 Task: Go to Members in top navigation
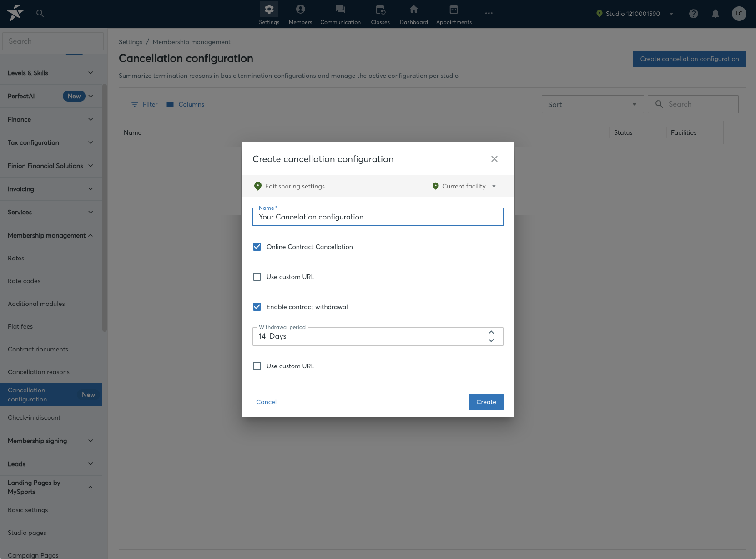pos(300,14)
